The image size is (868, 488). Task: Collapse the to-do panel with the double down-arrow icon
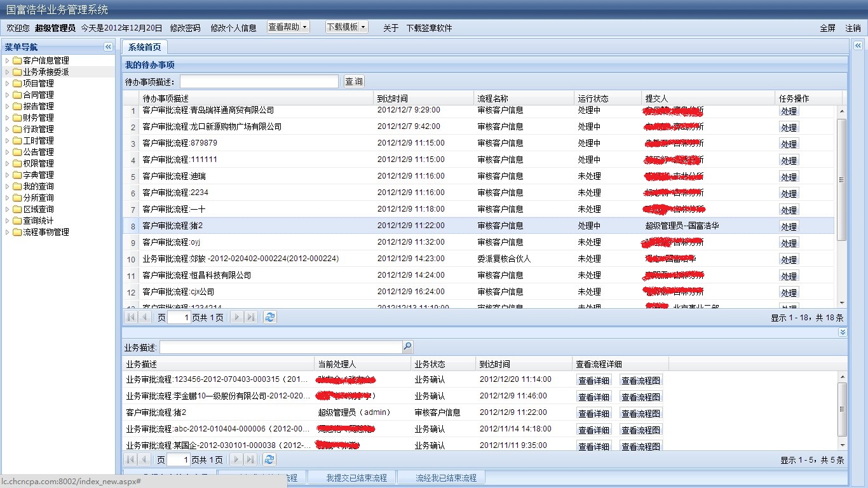843,332
